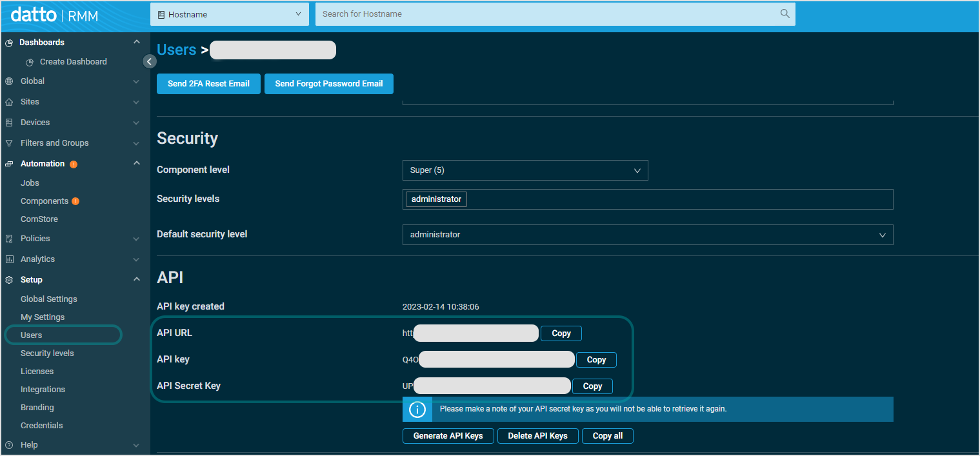Open ComStore from the Automation menu
980x456 pixels.
click(39, 219)
